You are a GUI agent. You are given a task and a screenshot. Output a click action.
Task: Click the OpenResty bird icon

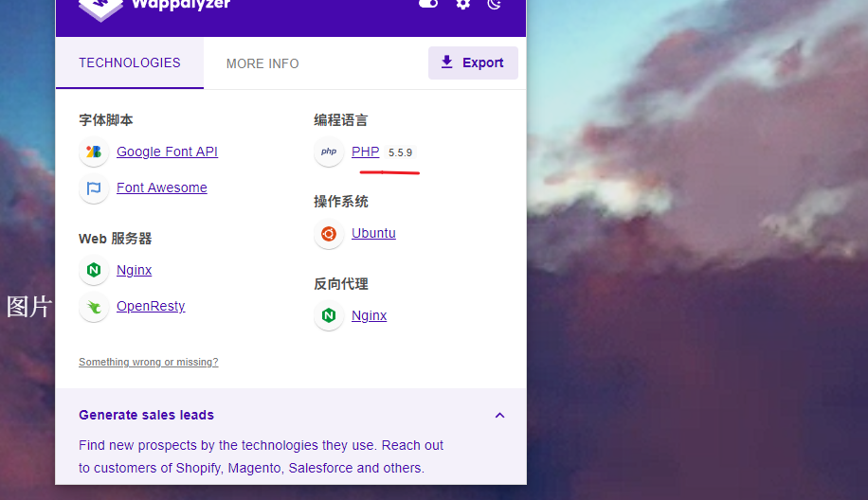tap(94, 307)
